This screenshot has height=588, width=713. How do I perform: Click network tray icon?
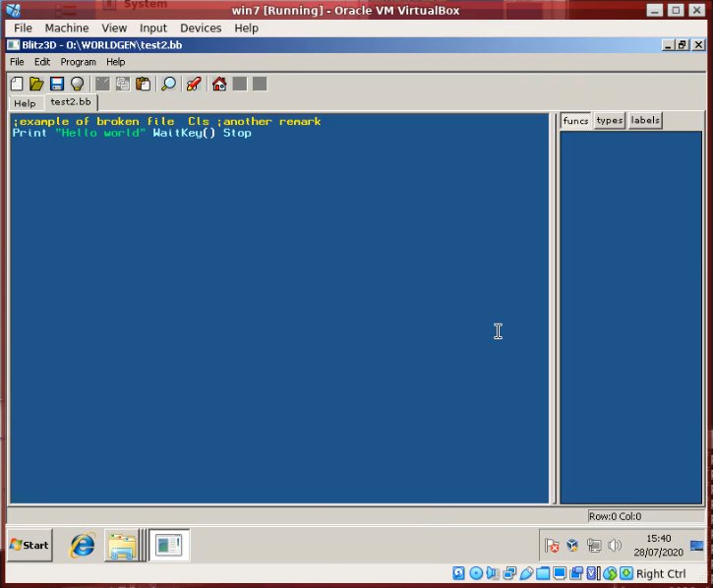[594, 546]
